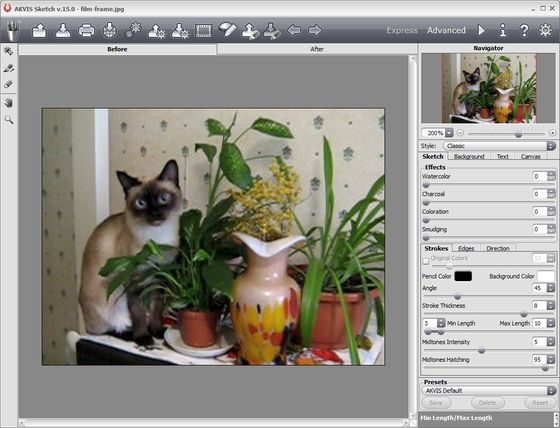Viewport: 560px width, 428px height.
Task: Select the Sketch tab
Action: coord(433,156)
